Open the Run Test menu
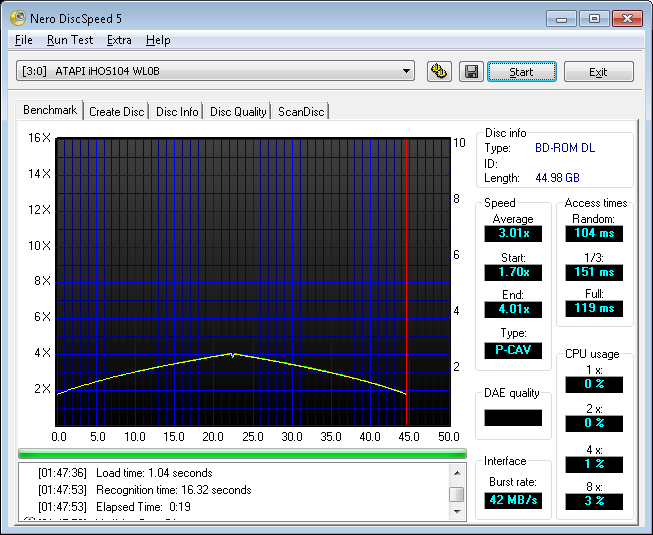This screenshot has height=535, width=653. (x=70, y=40)
